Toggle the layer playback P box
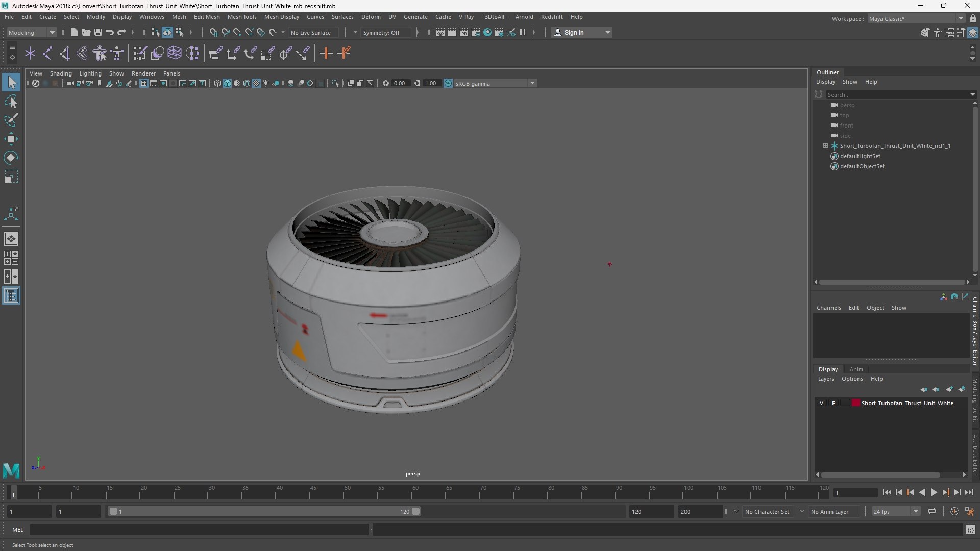The height and width of the screenshot is (551, 980). (x=834, y=403)
